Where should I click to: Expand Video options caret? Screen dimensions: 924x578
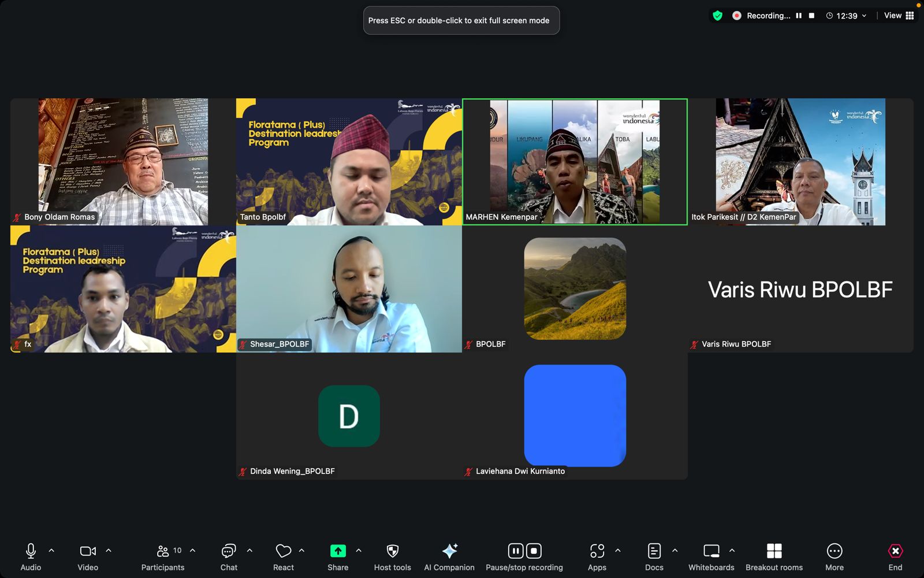pos(109,551)
